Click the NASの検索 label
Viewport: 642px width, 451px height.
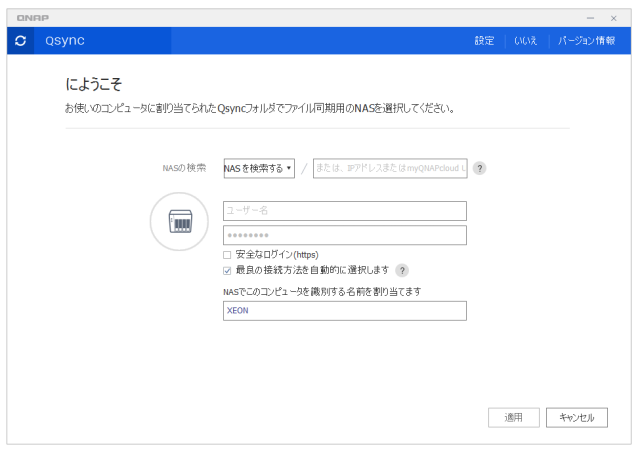[184, 168]
